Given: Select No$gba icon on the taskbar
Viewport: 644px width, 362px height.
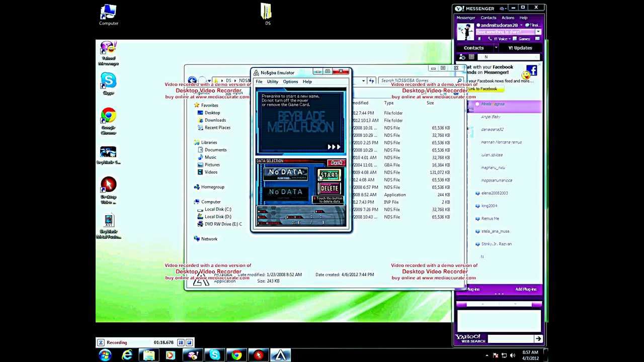Looking at the screenshot, I should 281,355.
